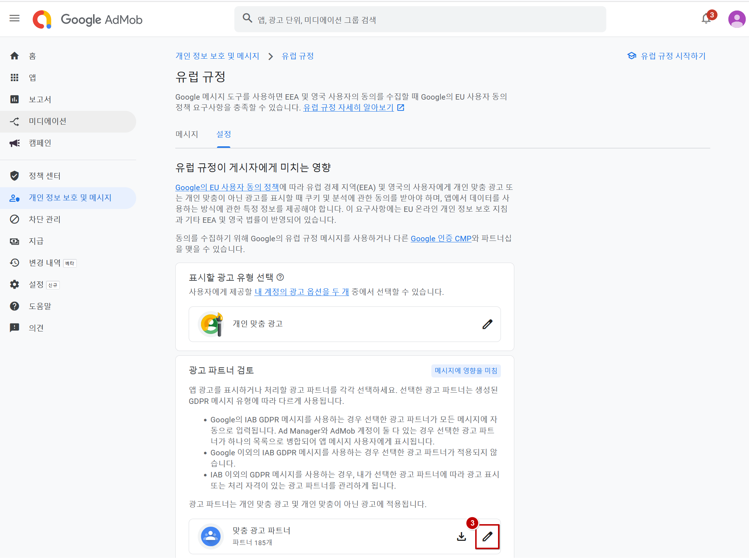This screenshot has width=749, height=560.
Task: Edit the 개인 맞춤 광고 setting with pencil icon
Action: (488, 324)
